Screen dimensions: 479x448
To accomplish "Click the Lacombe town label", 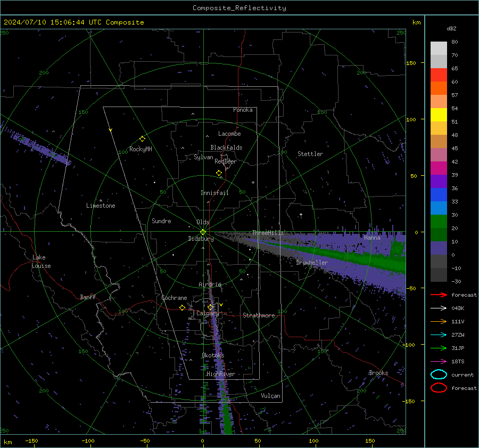I will (229, 134).
